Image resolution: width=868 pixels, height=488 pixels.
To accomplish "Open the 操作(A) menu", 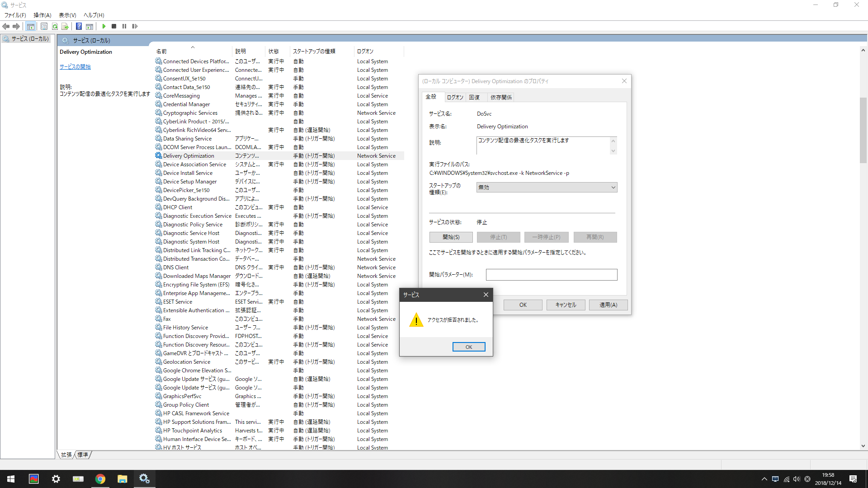I will tap(42, 15).
